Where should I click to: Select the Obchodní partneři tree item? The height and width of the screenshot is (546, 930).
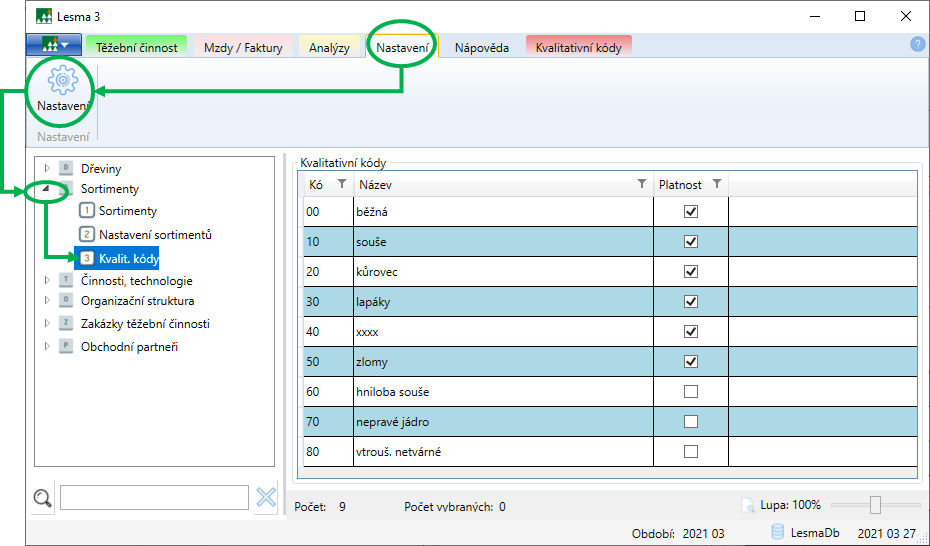tap(129, 347)
